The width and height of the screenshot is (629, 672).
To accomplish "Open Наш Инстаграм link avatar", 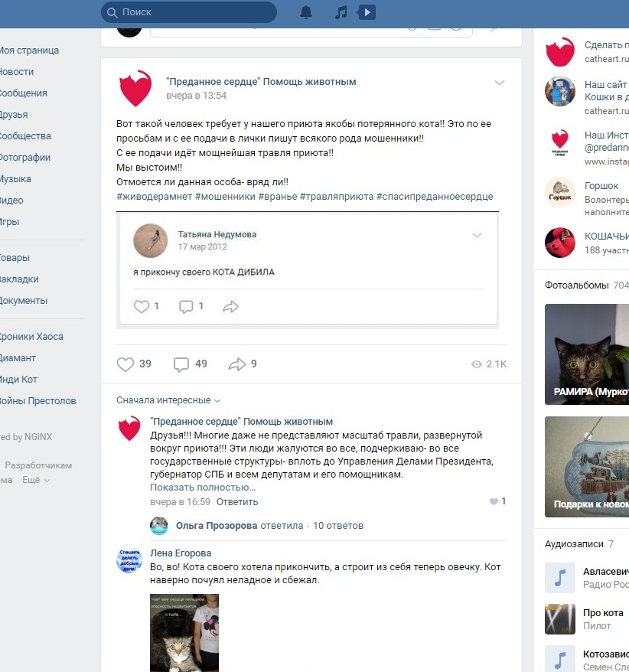I will coord(560,142).
